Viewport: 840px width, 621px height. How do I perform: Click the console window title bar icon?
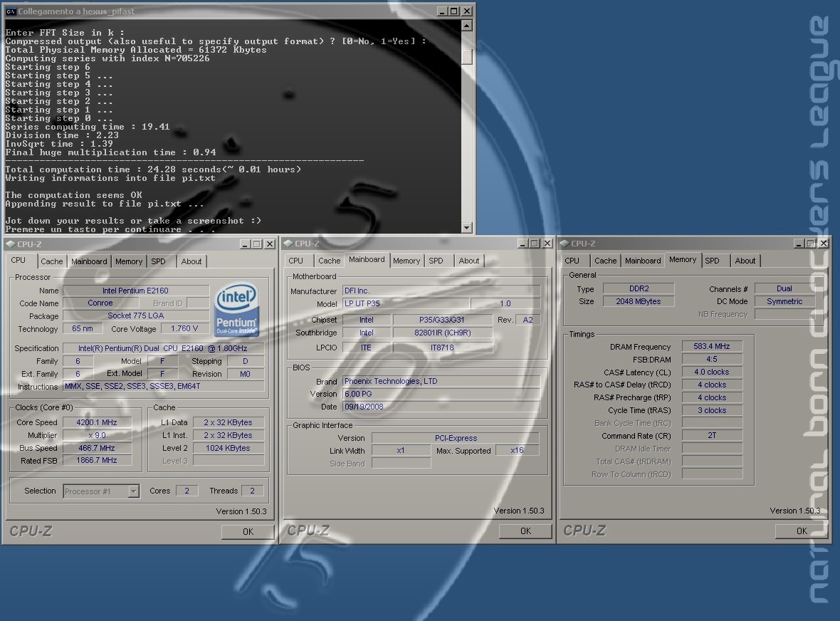11,11
